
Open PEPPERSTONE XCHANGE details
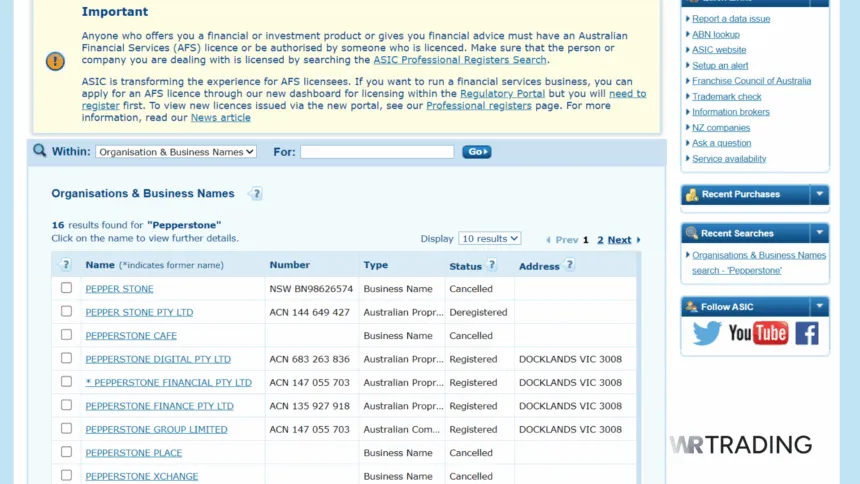click(142, 476)
